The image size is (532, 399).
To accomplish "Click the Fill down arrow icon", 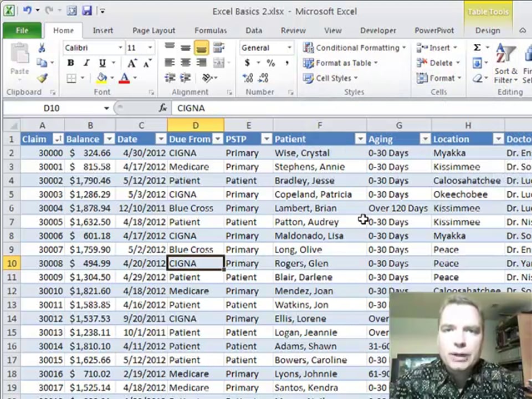I will click(477, 63).
